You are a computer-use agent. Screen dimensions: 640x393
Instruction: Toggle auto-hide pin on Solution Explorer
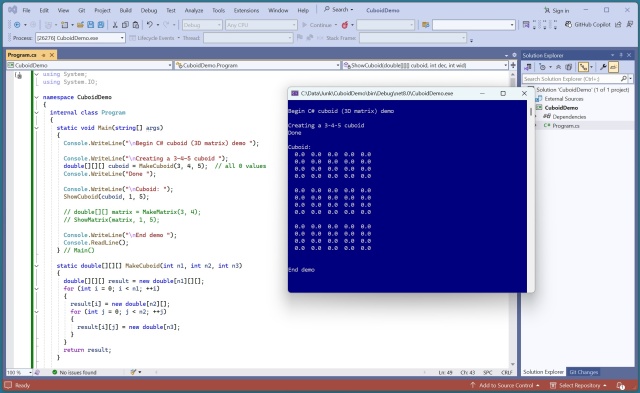(x=621, y=55)
